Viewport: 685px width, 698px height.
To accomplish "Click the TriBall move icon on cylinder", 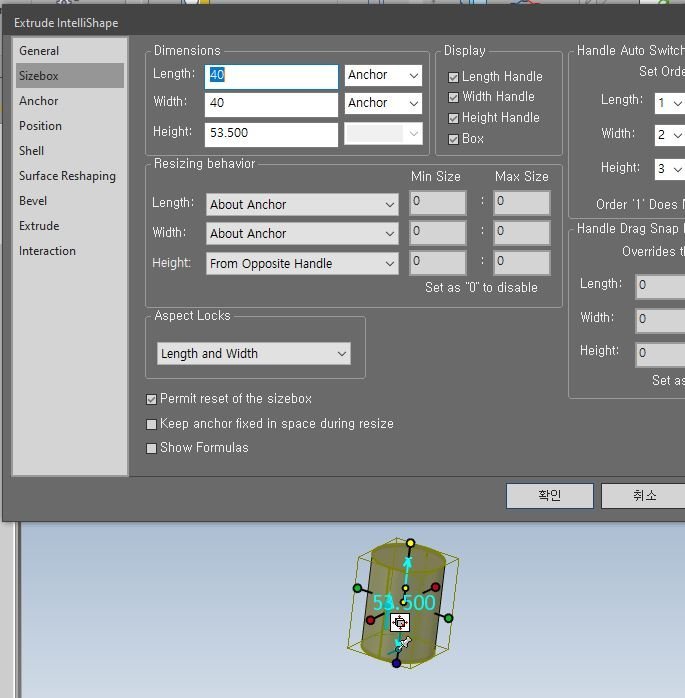I will pyautogui.click(x=400, y=622).
